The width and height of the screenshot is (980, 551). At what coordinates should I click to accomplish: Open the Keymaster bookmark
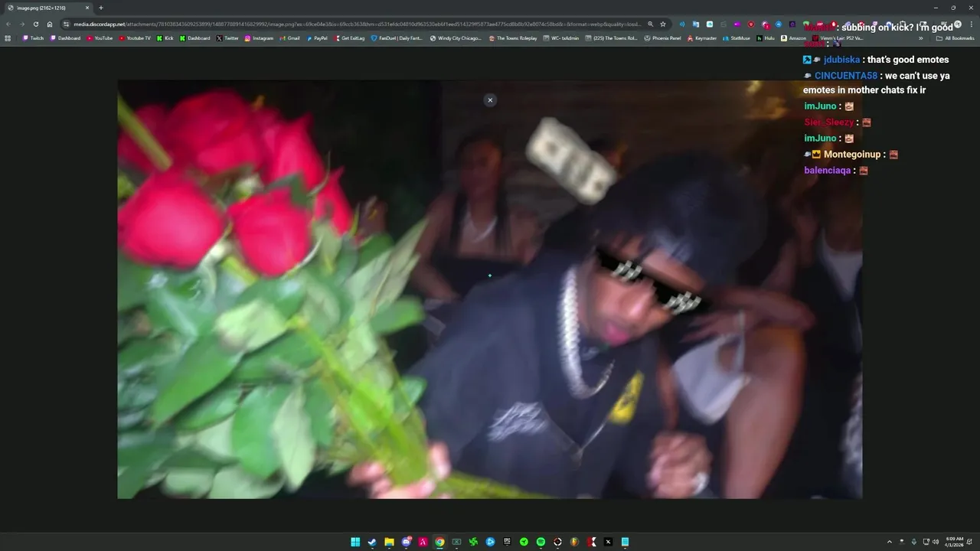(702, 37)
